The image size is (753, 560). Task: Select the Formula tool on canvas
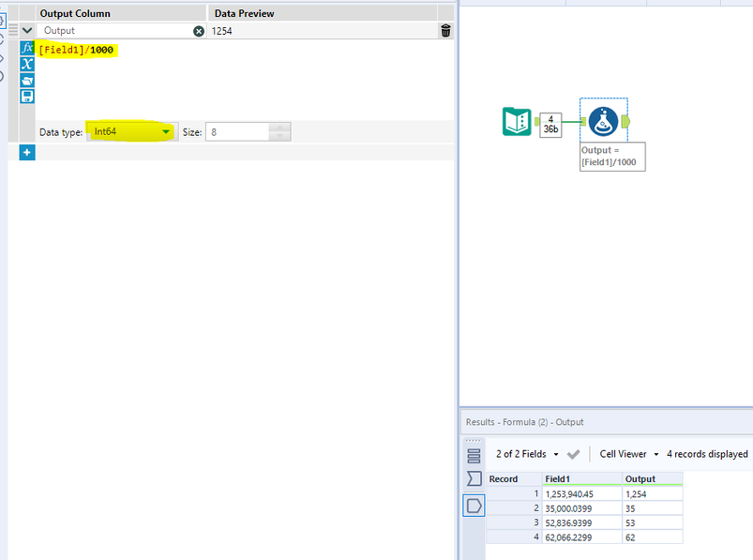tap(603, 121)
